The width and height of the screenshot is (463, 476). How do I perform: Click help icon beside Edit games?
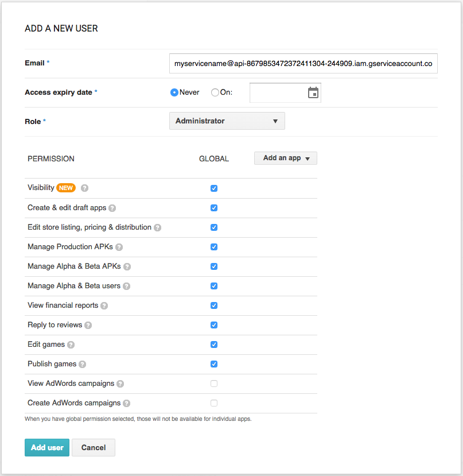coord(71,345)
